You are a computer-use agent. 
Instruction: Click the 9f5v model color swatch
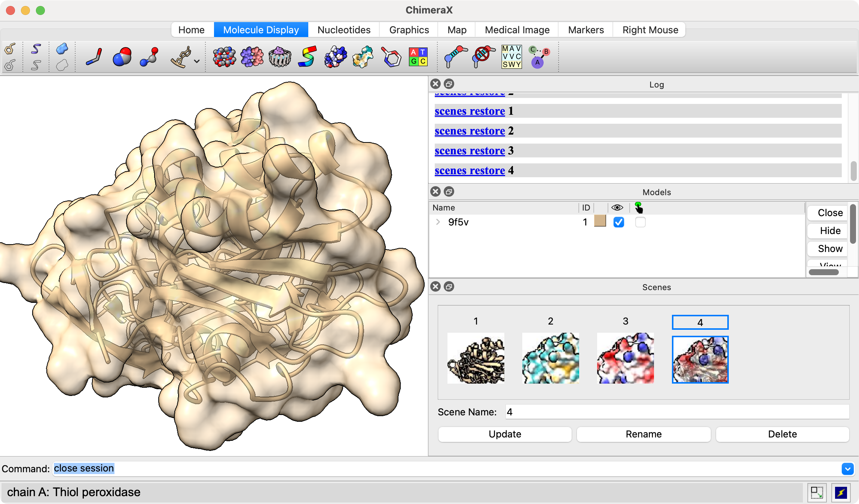coord(600,221)
